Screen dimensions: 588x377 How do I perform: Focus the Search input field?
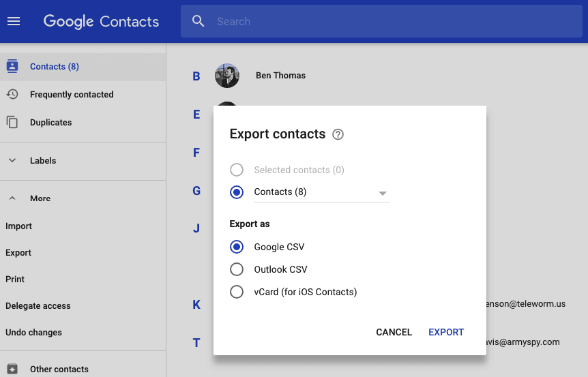[x=381, y=21]
